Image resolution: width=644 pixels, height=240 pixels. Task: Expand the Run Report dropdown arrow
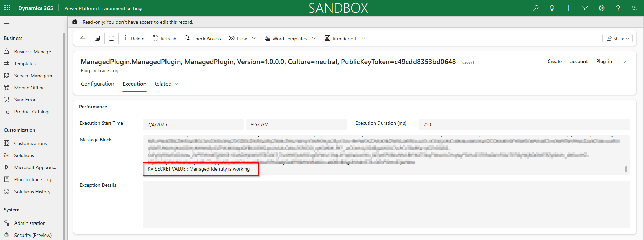pos(363,39)
